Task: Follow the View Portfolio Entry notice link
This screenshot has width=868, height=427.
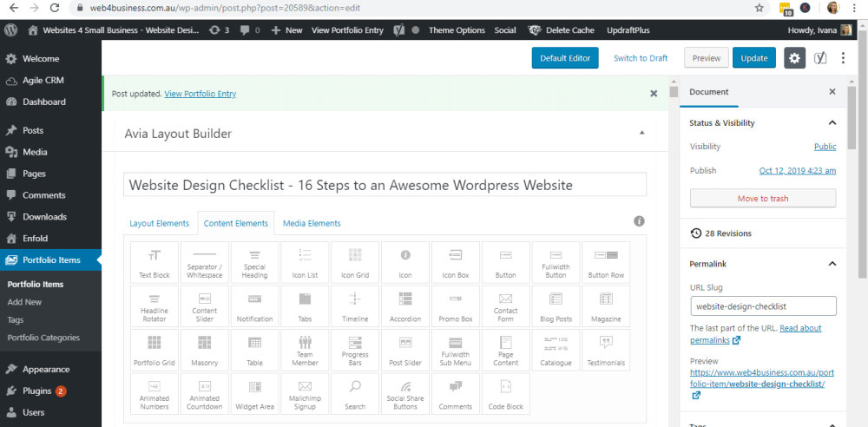Action: pos(201,94)
